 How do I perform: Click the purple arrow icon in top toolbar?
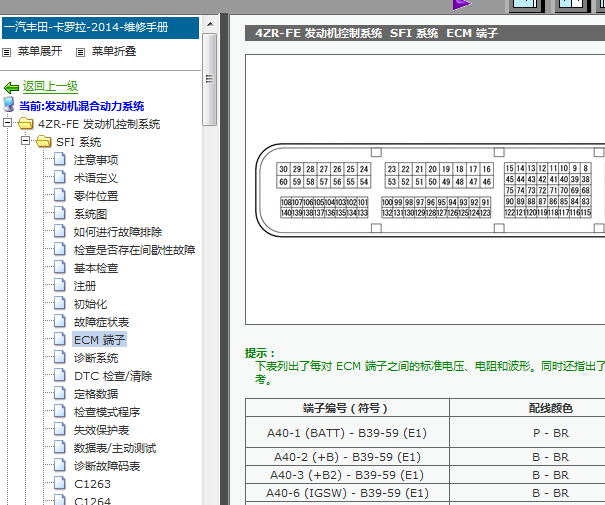461,5
